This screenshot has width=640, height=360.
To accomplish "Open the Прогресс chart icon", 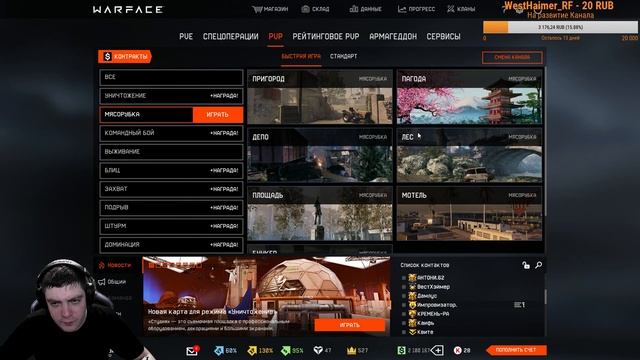I will point(402,9).
